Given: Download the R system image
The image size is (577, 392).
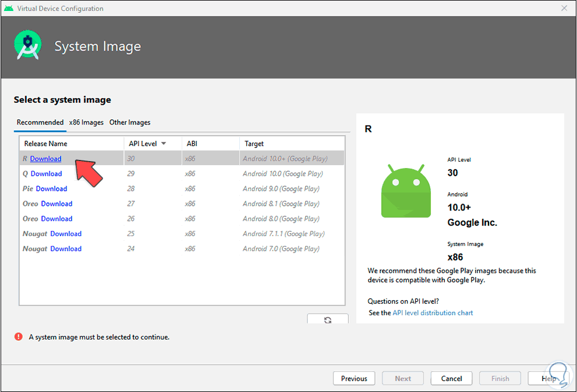Looking at the screenshot, I should click(45, 159).
